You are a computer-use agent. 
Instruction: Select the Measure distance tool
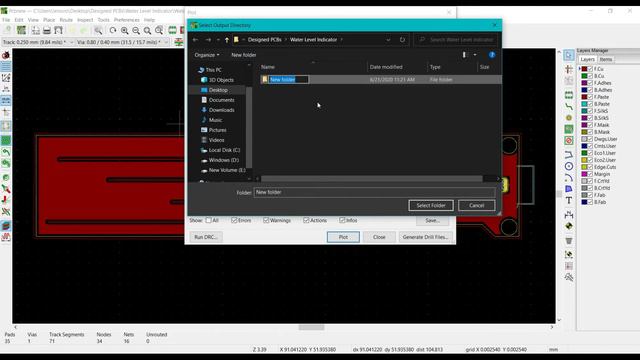coord(569,278)
